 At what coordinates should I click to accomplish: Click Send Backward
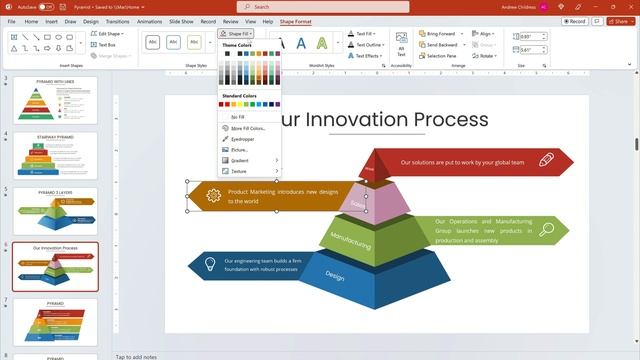coord(438,44)
